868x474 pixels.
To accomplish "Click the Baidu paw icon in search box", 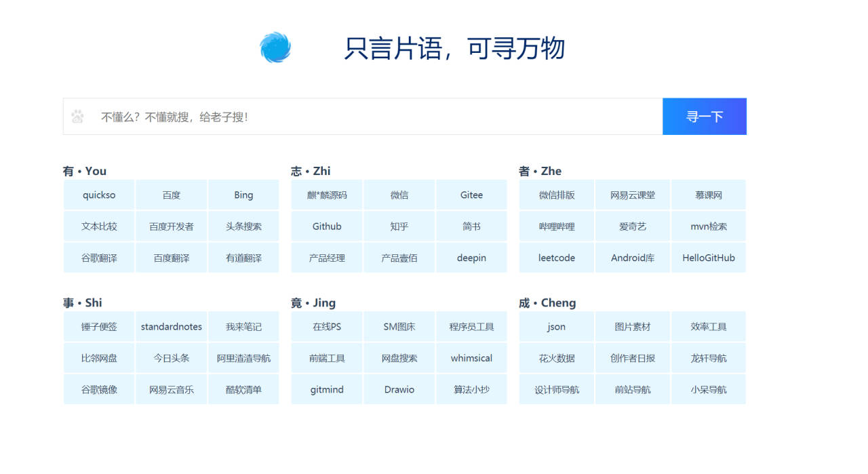I will [x=77, y=117].
